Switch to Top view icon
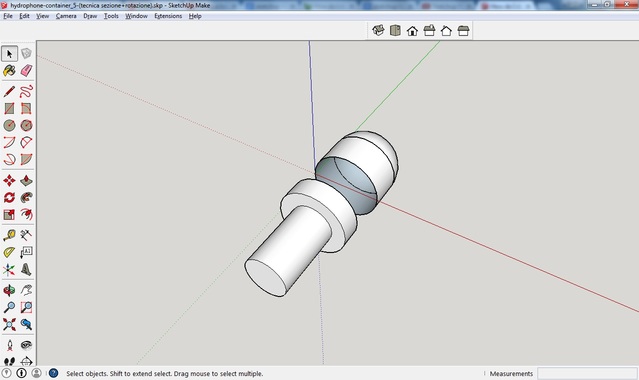The height and width of the screenshot is (380, 639). (395, 31)
